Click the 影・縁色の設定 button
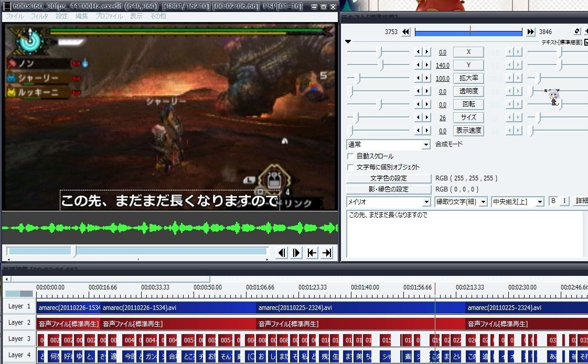The image size is (588, 364). [x=389, y=189]
